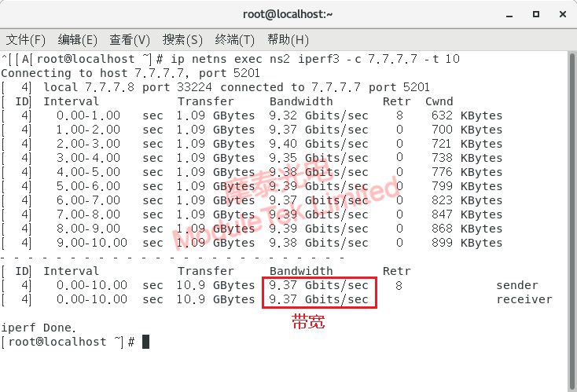577x392 pixels.
Task: Click the 'iperf Done.' output line
Action: click(39, 328)
